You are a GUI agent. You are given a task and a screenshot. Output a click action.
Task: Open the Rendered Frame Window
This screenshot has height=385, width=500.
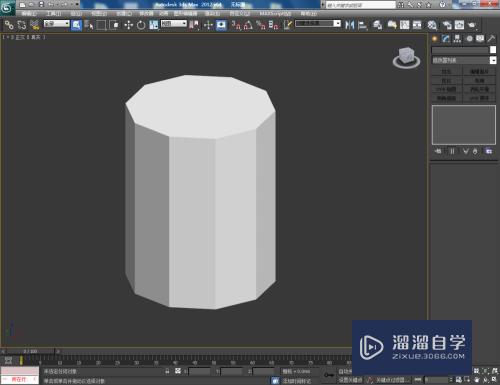(459, 25)
